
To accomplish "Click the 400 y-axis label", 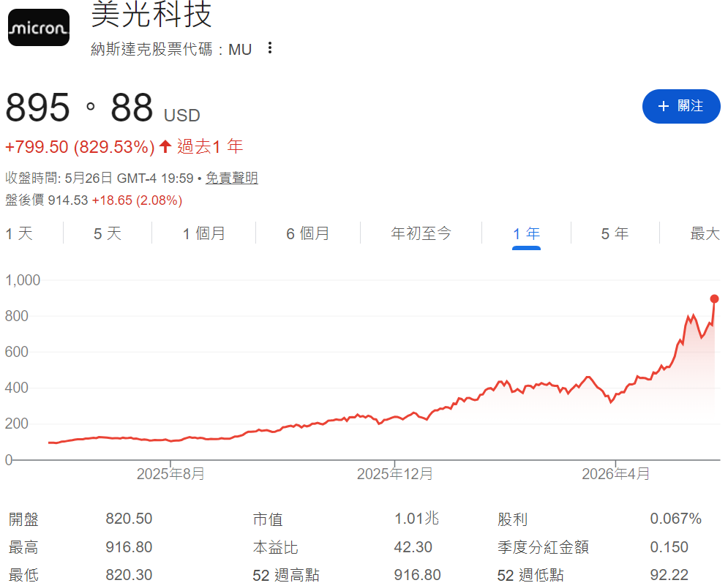I will tap(17, 388).
